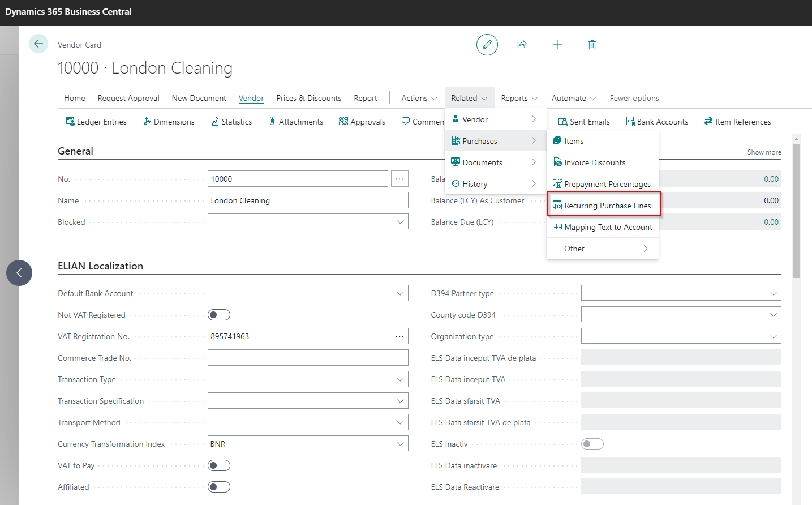This screenshot has width=812, height=505.
Task: Click the pencil edit icon
Action: (x=487, y=45)
